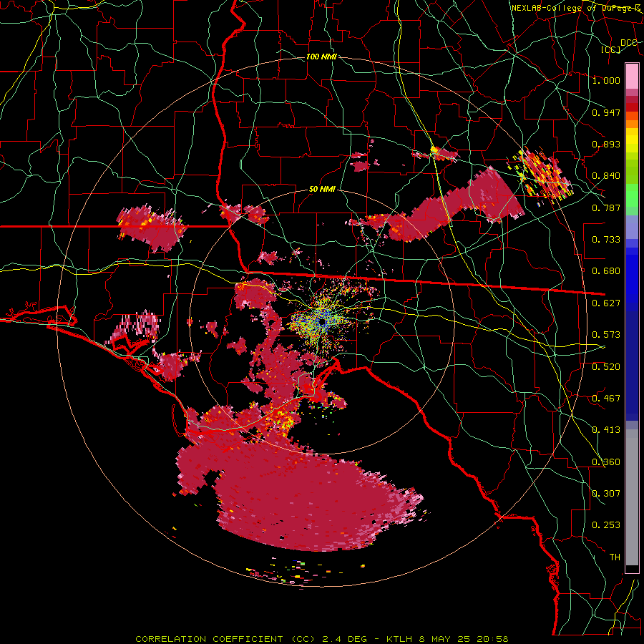Select the 0.680 color scale value

[606, 271]
